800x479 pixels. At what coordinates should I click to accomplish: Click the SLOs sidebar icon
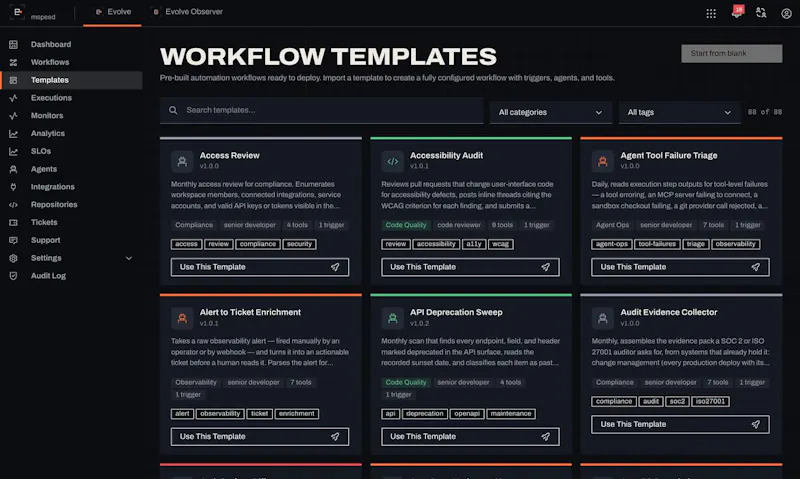13,152
